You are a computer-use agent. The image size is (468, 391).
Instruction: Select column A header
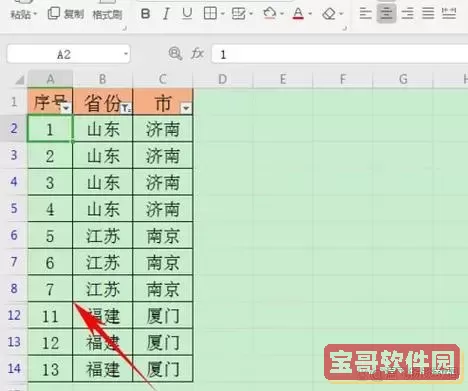click(50, 79)
